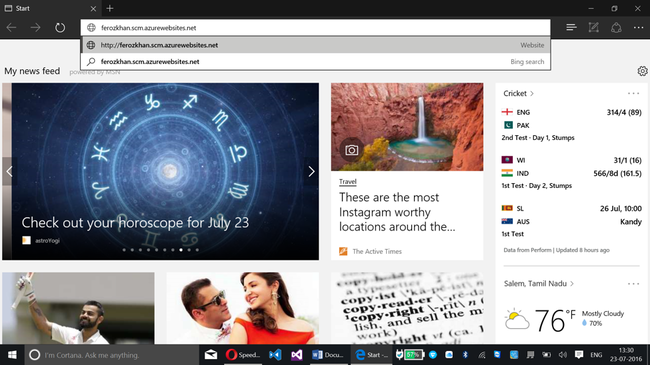This screenshot has height=365, width=650.
Task: Click the address bar text field
Action: pyautogui.click(x=315, y=28)
